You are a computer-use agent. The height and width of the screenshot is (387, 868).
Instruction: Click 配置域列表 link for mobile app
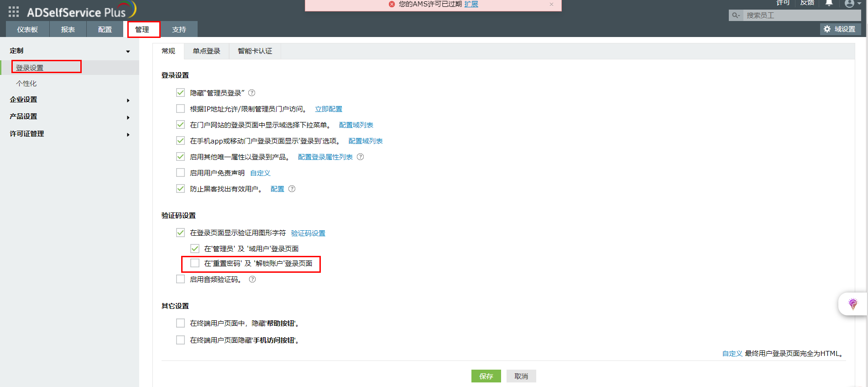[366, 141]
